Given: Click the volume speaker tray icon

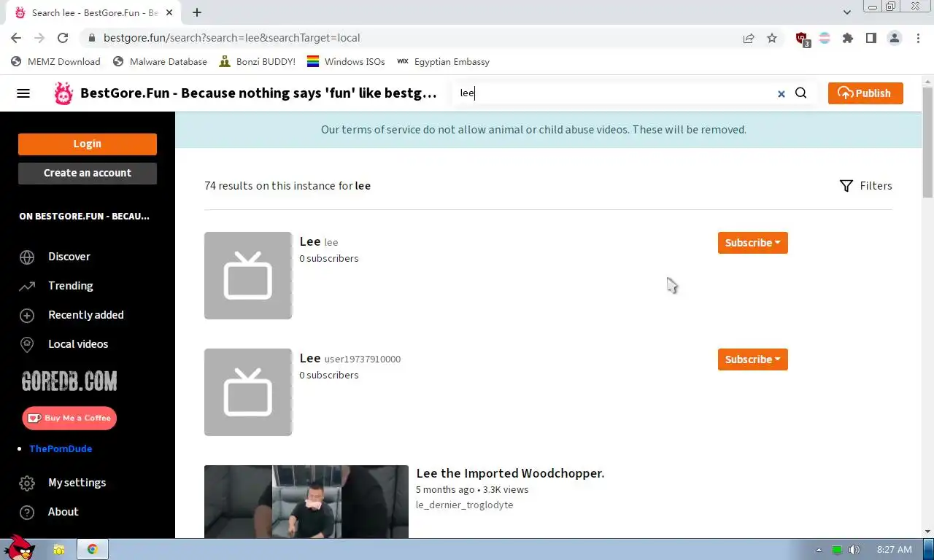Looking at the screenshot, I should [x=854, y=550].
